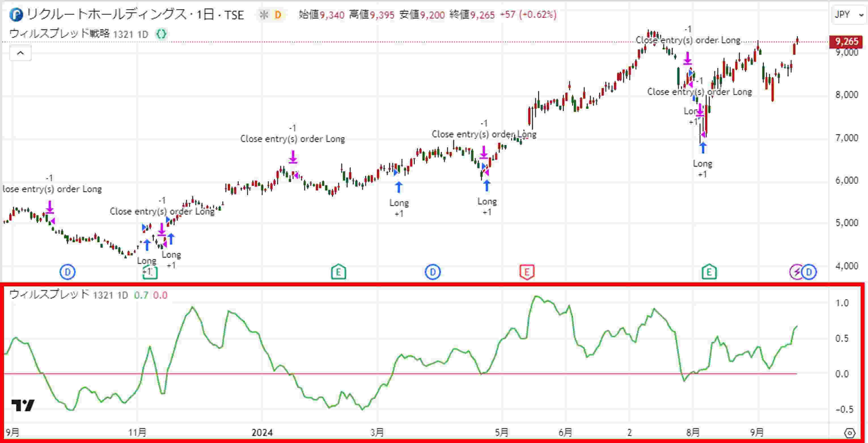
Task: Click the リクルートホールディングス symbol name
Action: pos(107,14)
